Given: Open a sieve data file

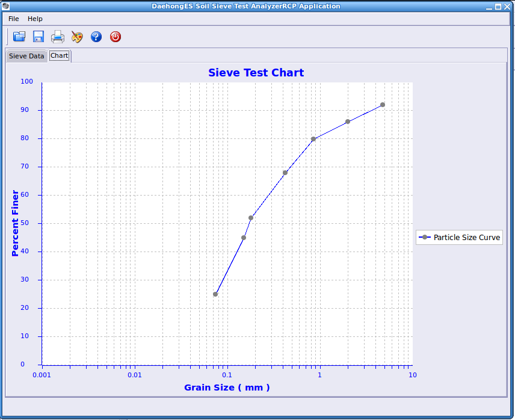Looking at the screenshot, I should [19, 36].
